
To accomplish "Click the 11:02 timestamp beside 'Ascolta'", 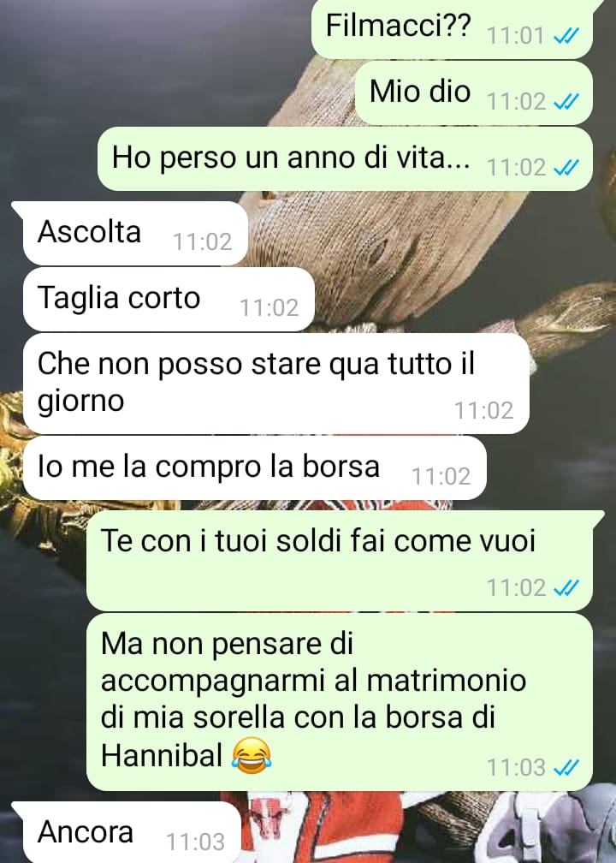I will click(x=203, y=242).
